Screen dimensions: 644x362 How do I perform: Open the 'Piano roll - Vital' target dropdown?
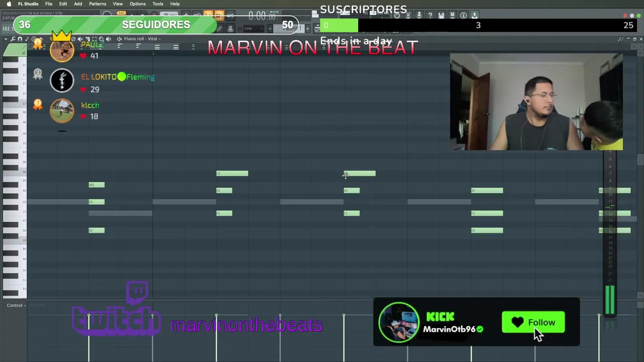pos(142,39)
